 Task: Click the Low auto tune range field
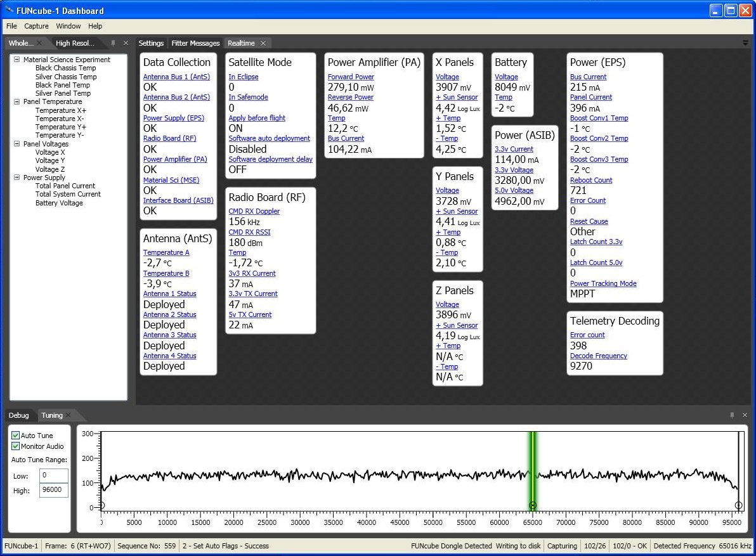click(x=53, y=475)
